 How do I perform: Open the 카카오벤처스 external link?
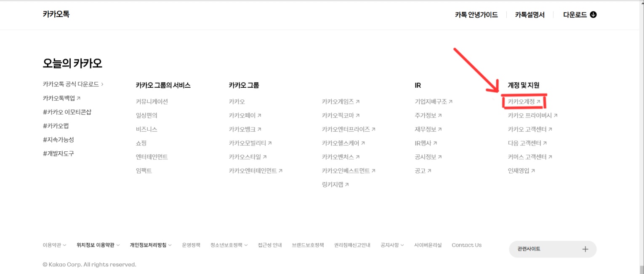tap(341, 157)
